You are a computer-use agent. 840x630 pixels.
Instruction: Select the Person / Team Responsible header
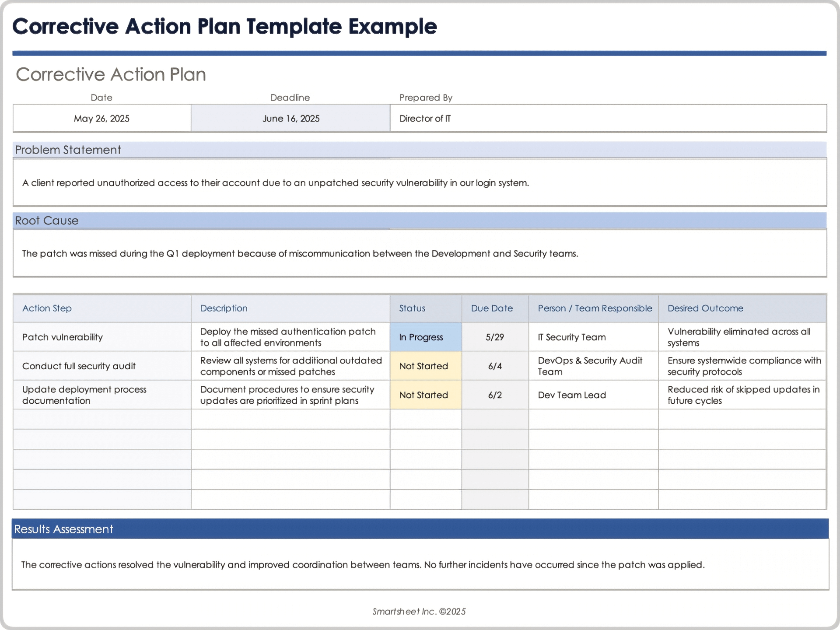click(x=594, y=308)
